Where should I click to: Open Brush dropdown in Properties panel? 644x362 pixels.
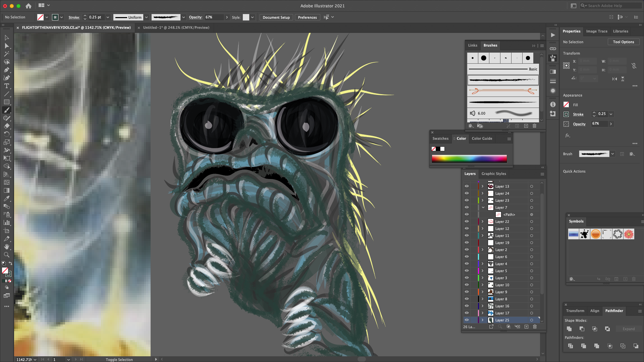[612, 154]
